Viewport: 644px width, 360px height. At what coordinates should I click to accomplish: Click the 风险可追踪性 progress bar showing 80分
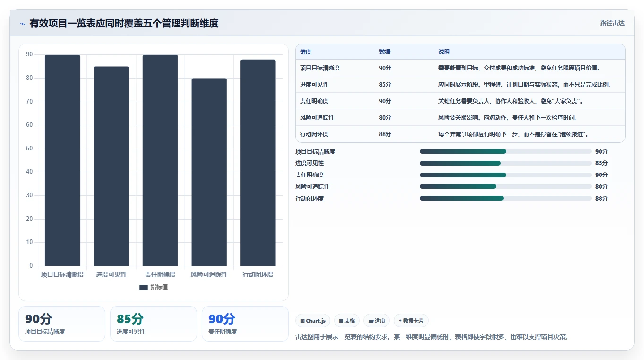click(506, 186)
